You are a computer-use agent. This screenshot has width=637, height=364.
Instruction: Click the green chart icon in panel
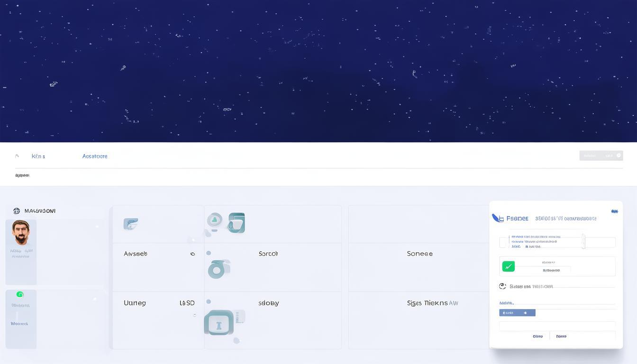(x=508, y=266)
